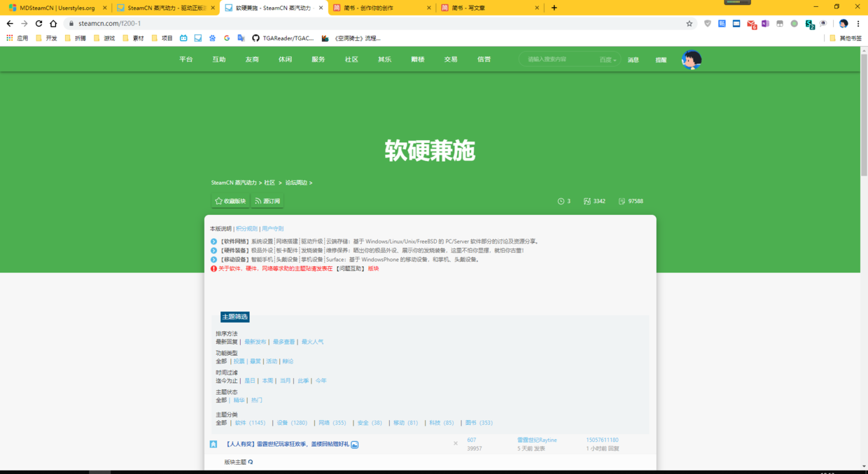Click the user avatar in the top-right header

click(692, 60)
